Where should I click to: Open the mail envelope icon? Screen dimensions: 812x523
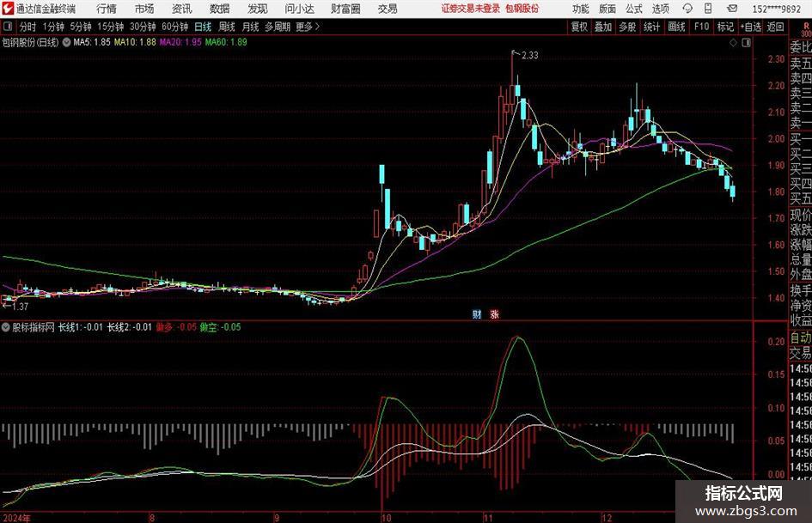[732, 9]
